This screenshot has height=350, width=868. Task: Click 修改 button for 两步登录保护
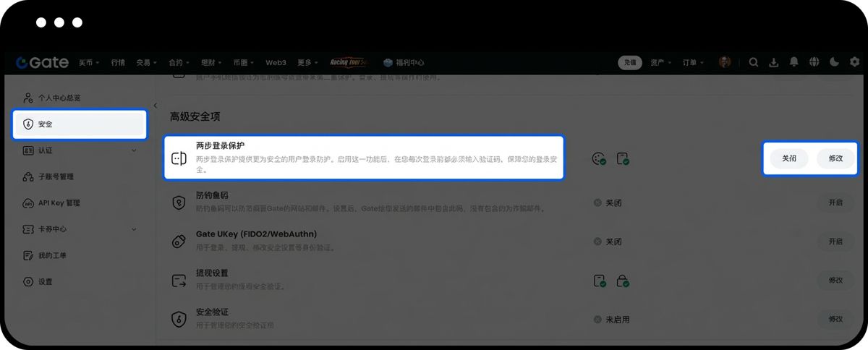point(835,158)
